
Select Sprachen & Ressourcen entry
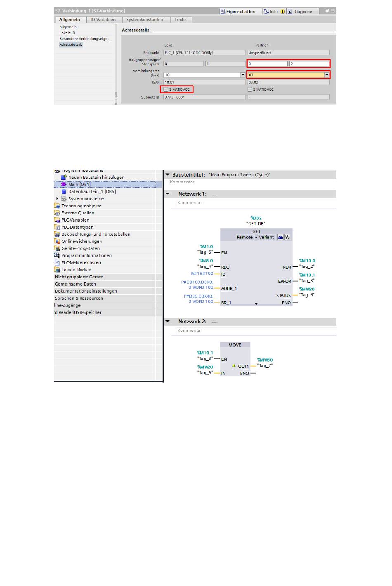[x=79, y=298]
